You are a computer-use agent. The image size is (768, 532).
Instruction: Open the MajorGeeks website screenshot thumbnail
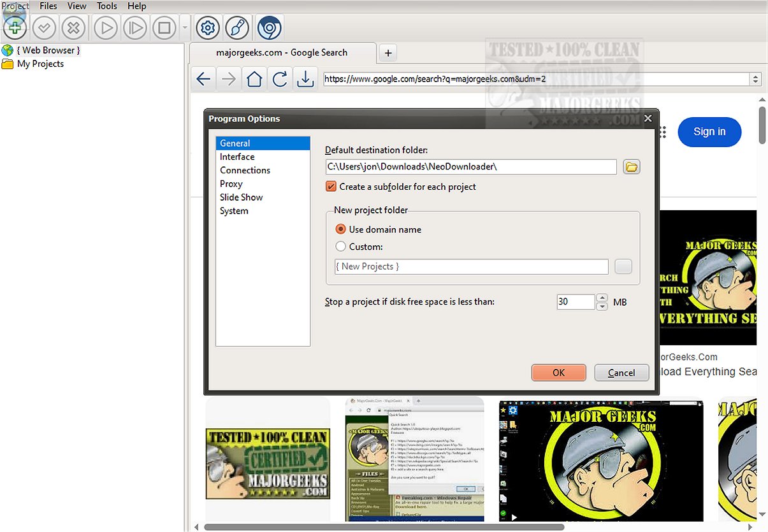(x=415, y=459)
